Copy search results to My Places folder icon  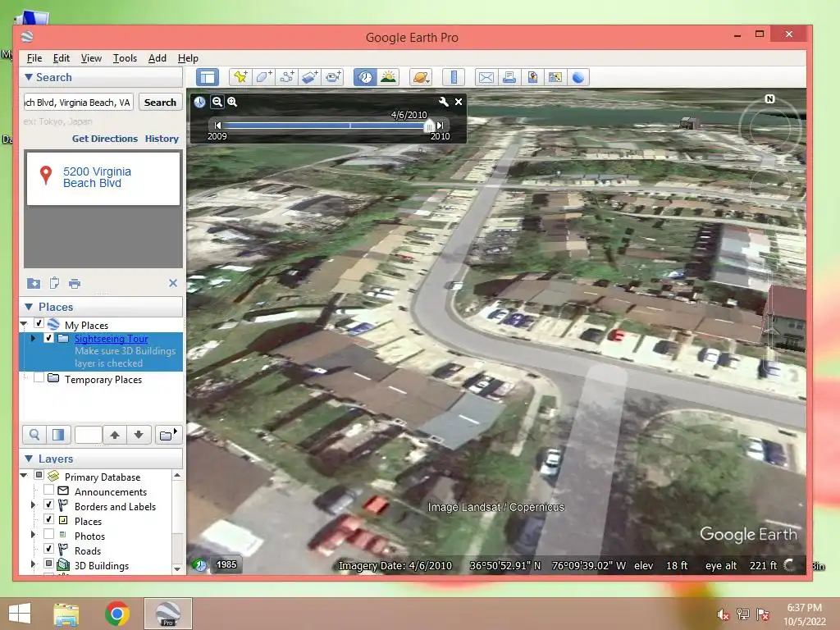(33, 283)
